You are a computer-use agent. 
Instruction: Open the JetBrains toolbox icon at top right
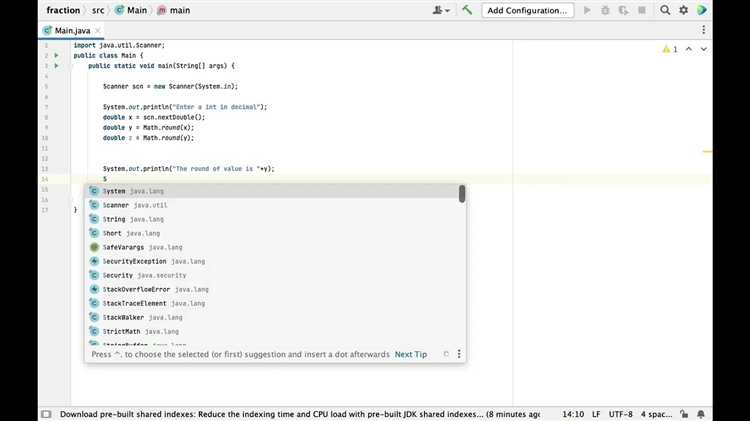(x=702, y=10)
